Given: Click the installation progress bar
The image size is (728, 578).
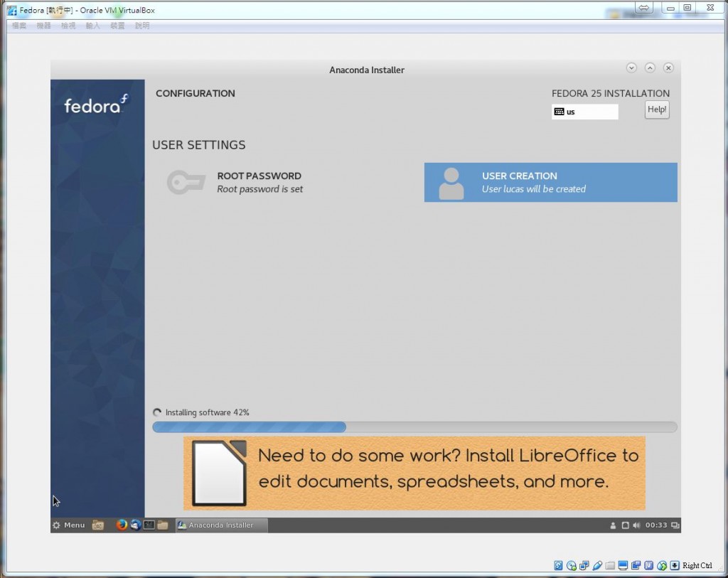Looking at the screenshot, I should (x=414, y=427).
